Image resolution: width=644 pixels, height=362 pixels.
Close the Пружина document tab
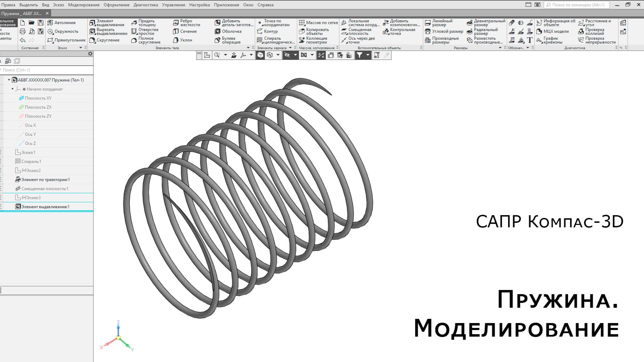(47, 13)
